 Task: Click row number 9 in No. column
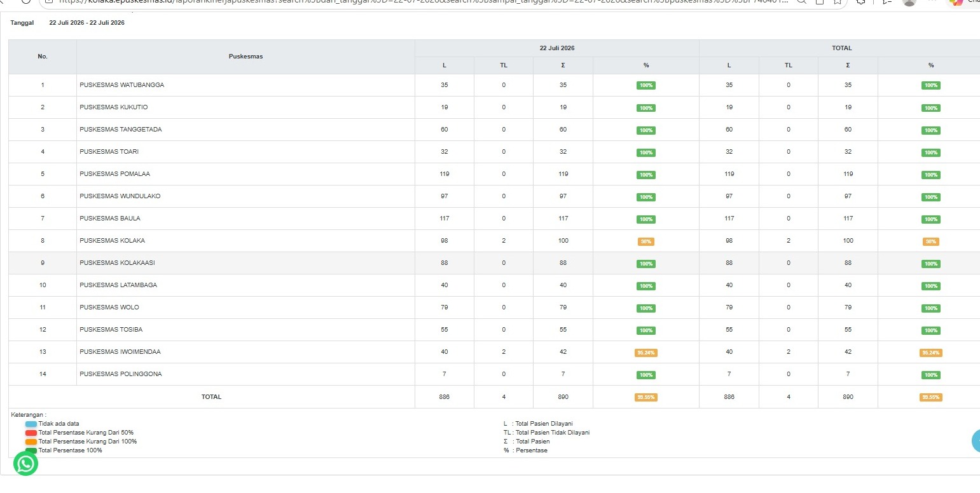[43, 263]
